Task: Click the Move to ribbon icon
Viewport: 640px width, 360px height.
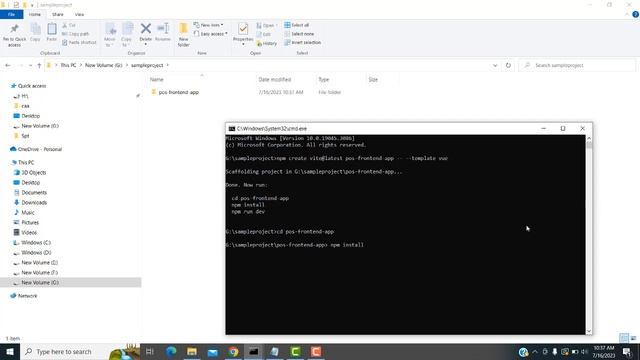Action: pos(110,34)
